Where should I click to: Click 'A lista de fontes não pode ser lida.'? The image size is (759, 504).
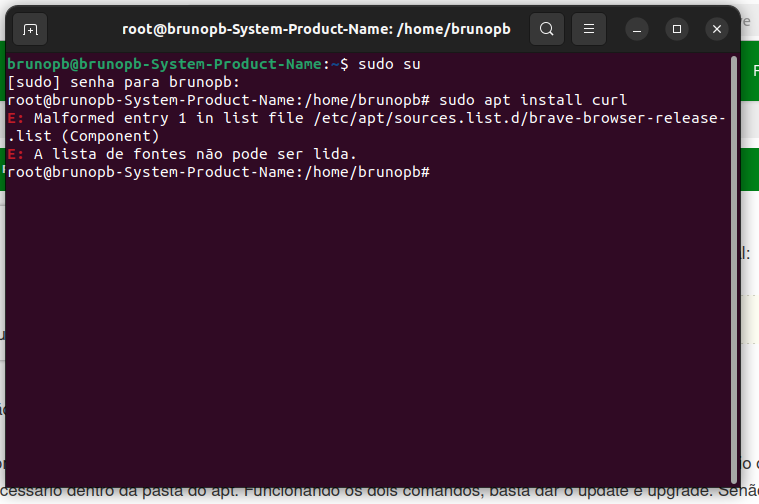[x=195, y=154]
